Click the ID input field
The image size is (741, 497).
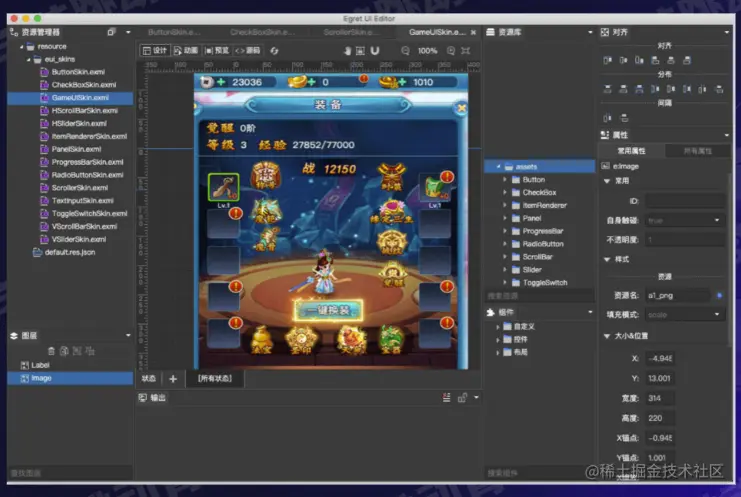coord(685,201)
